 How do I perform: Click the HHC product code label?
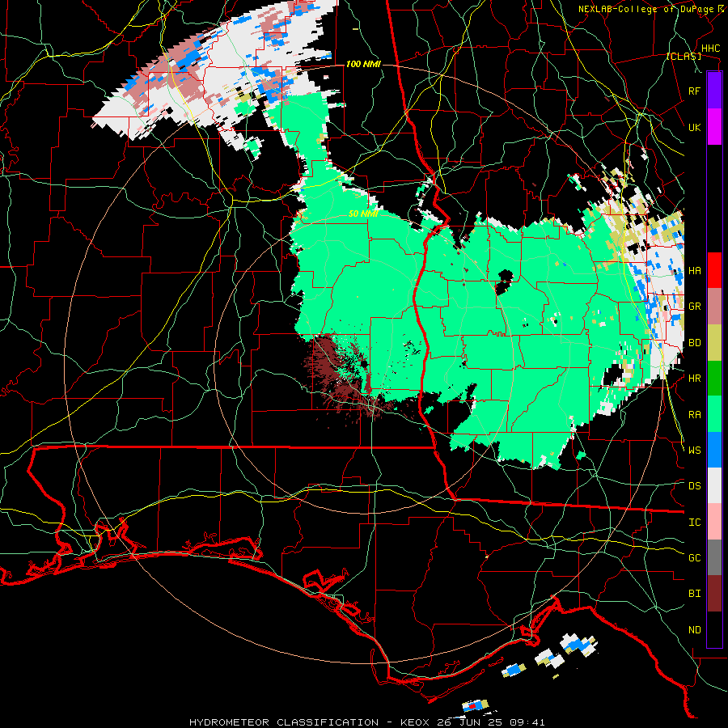coord(710,49)
